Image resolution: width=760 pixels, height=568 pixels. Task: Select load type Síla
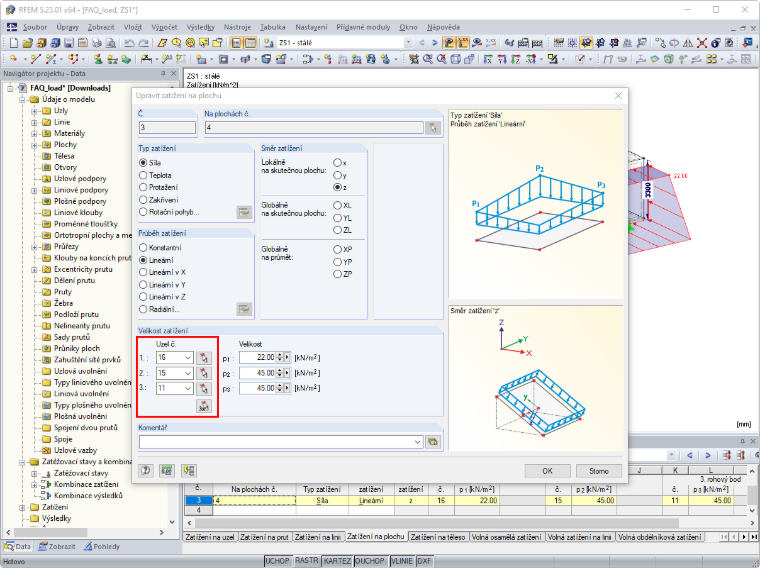click(143, 163)
